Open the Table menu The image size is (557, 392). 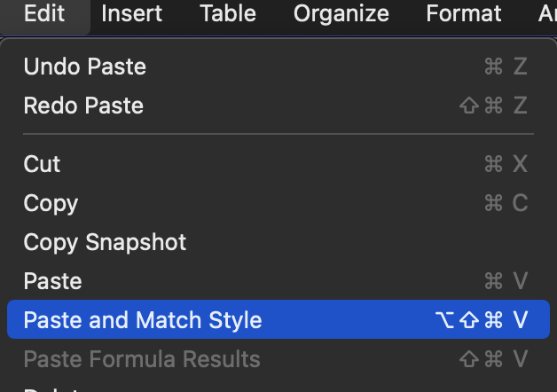(x=228, y=14)
